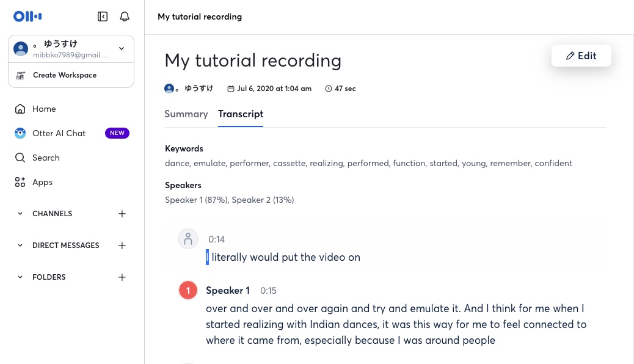Click the Search magnifier icon
This screenshot has height=364, width=634.
point(20,158)
